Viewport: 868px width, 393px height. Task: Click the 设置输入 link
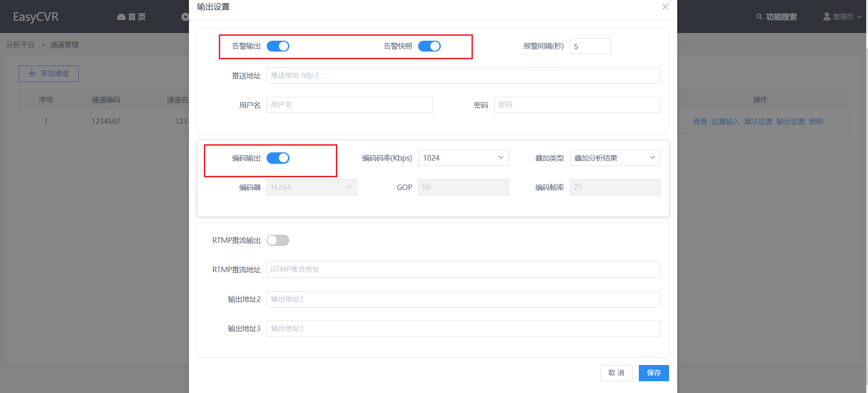click(725, 122)
